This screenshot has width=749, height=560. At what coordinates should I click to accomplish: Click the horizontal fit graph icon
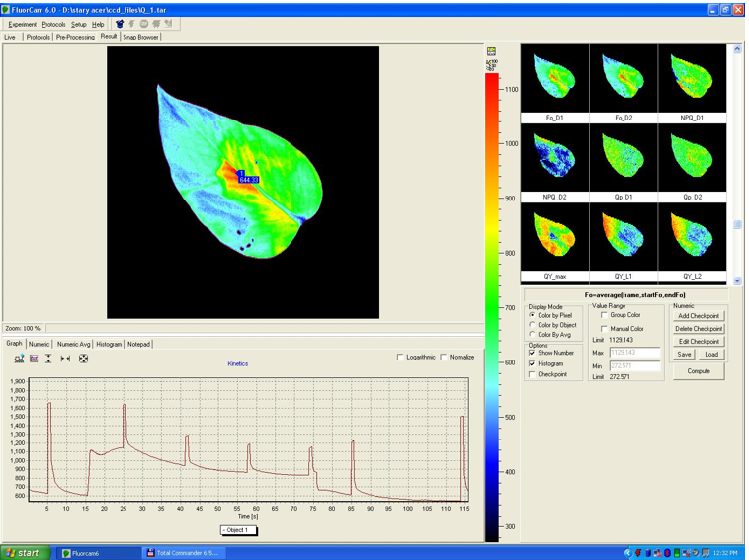[x=65, y=359]
